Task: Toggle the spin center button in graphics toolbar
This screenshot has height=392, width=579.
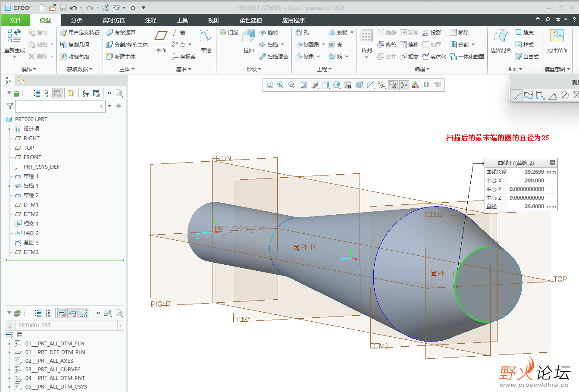Action: click(x=404, y=85)
